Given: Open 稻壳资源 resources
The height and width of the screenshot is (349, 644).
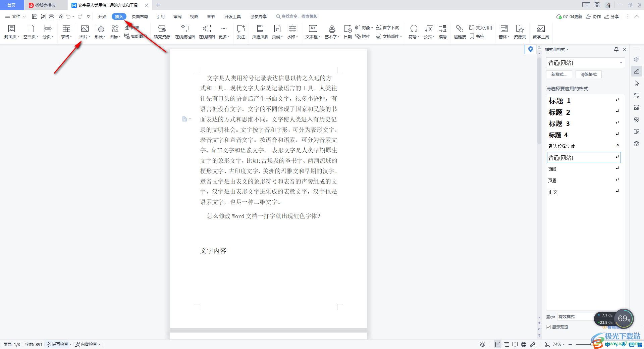Looking at the screenshot, I should point(162,32).
